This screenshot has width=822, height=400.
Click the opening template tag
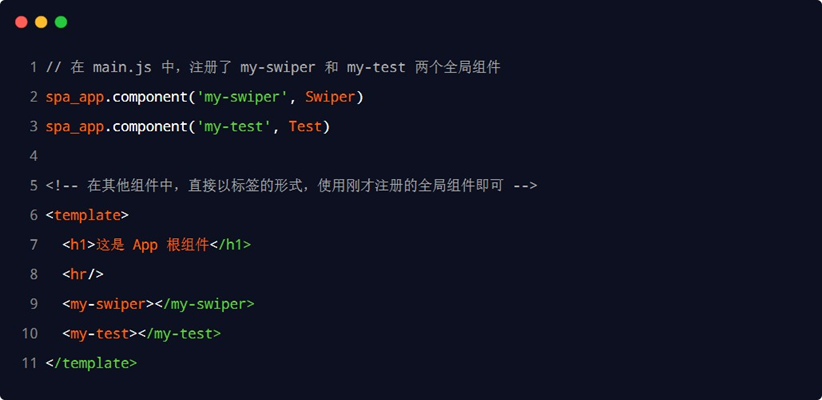[x=87, y=215]
